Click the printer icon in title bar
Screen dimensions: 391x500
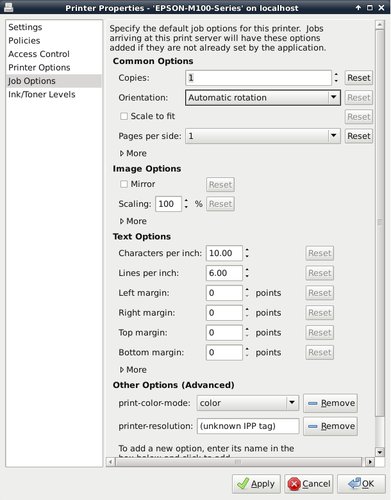(x=8, y=7)
